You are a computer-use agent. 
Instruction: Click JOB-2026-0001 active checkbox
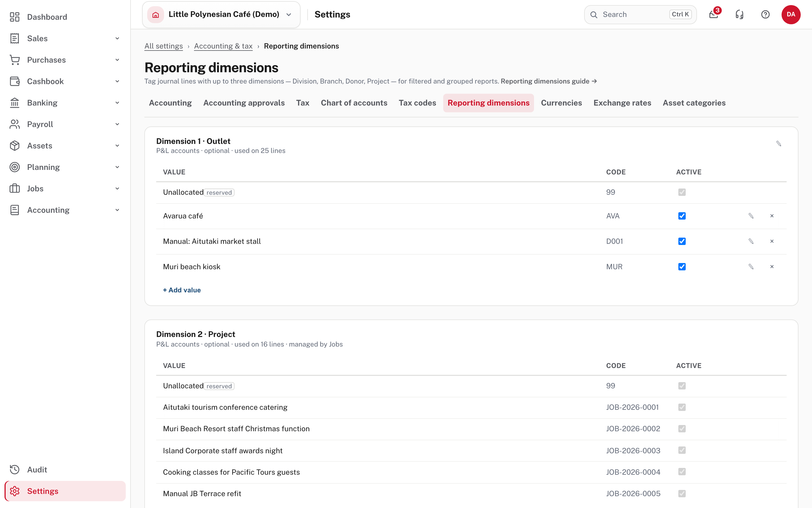point(682,407)
